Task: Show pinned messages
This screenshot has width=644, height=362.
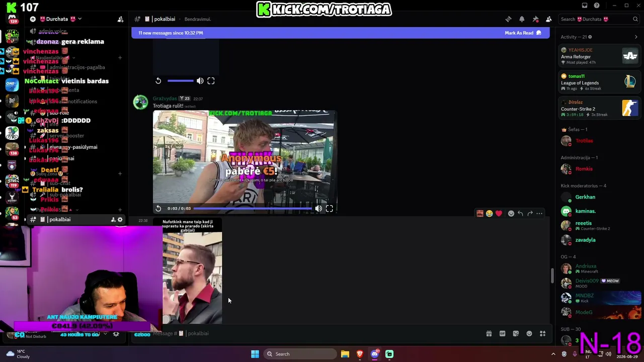Action: (x=535, y=19)
